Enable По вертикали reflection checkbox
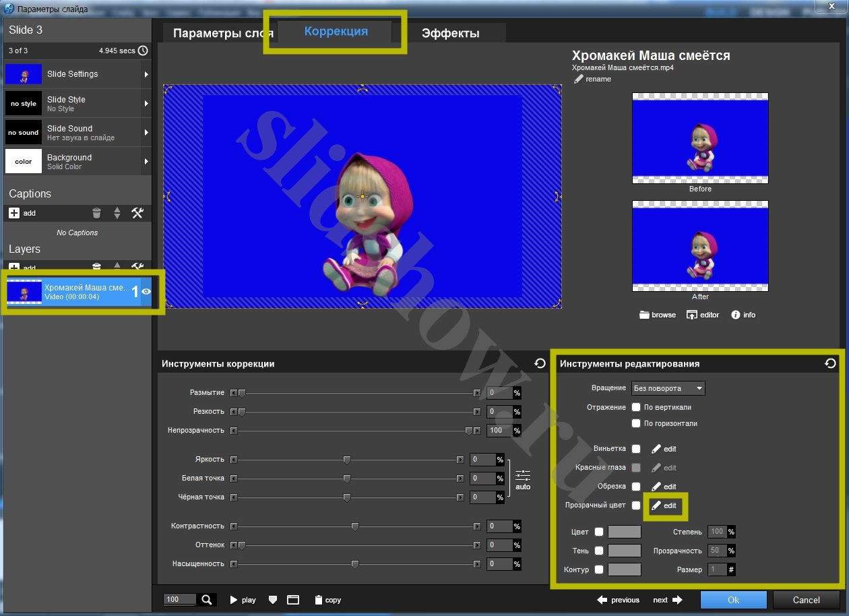This screenshot has height=616, width=849. [x=636, y=407]
